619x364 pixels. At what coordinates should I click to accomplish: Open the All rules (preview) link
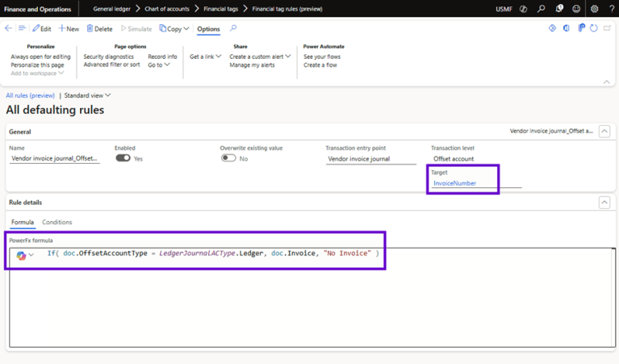pos(31,95)
